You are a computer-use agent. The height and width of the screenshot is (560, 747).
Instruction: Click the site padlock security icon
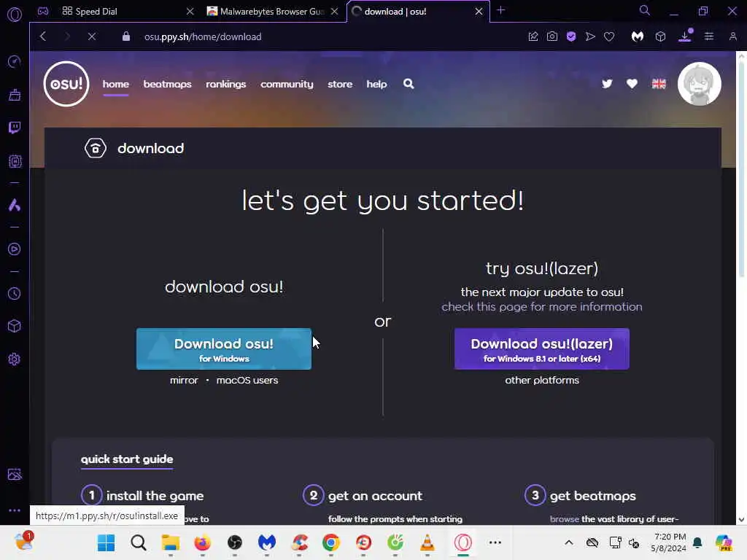[125, 36]
